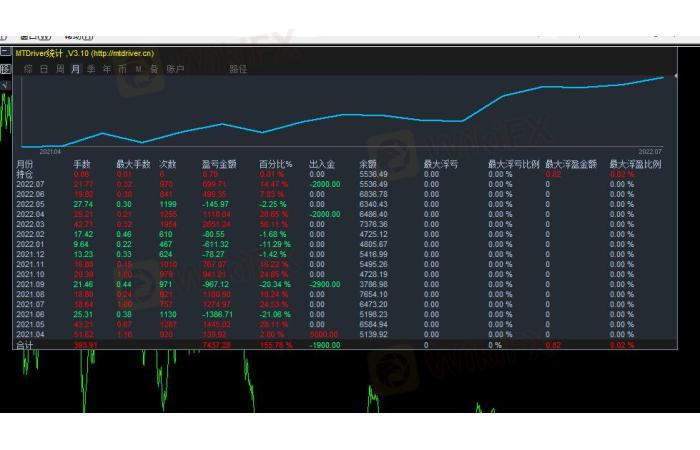Click the M tab in statistics bar

139,69
